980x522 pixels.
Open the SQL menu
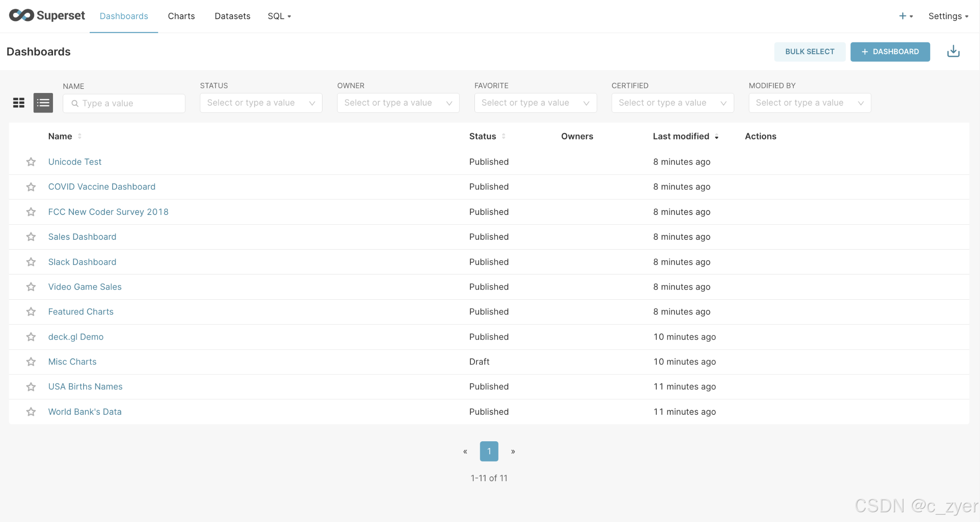[279, 16]
